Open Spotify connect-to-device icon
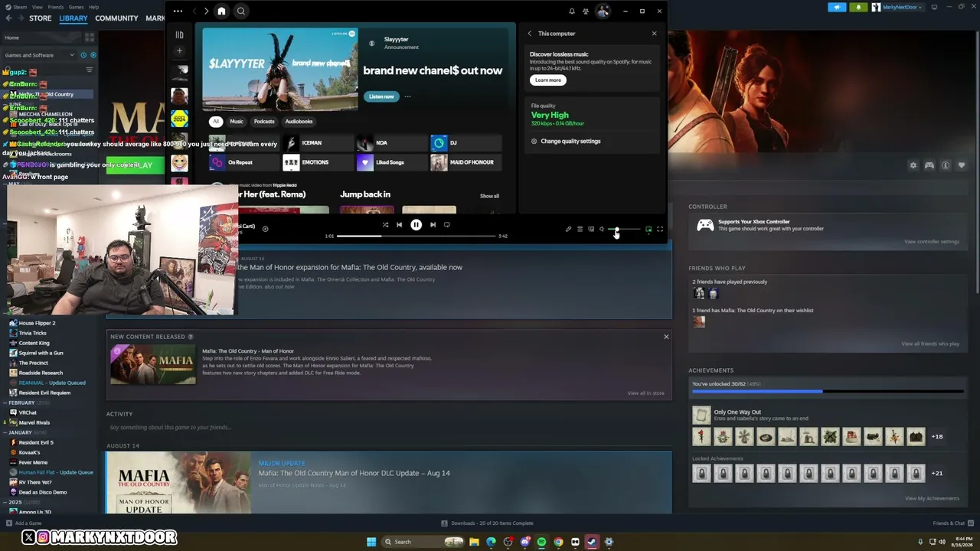 591,229
